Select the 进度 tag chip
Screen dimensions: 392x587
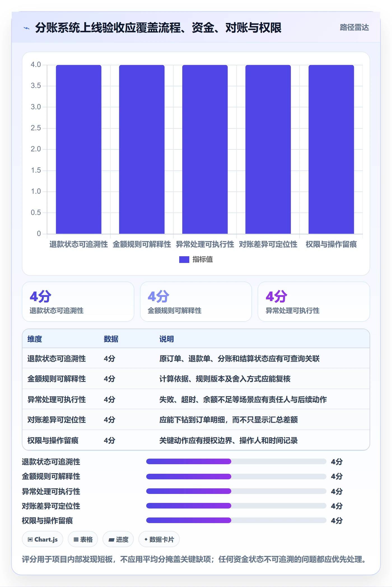(x=118, y=539)
